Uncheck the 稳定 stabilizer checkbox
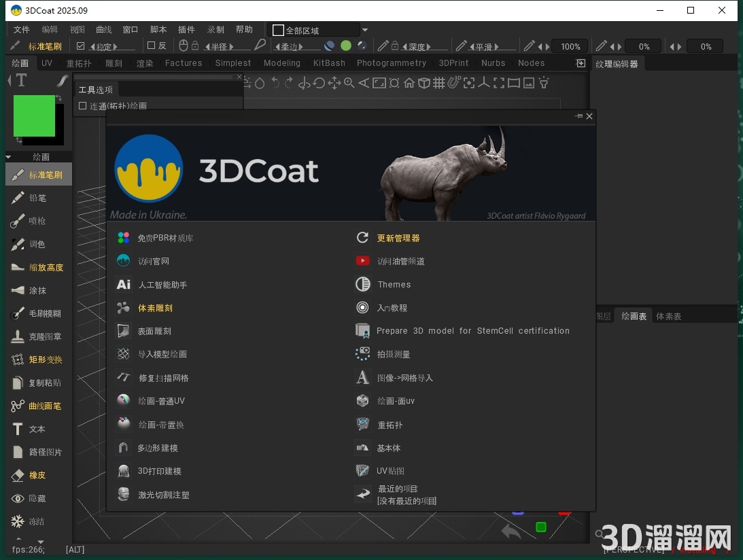This screenshot has width=743, height=560. point(80,45)
